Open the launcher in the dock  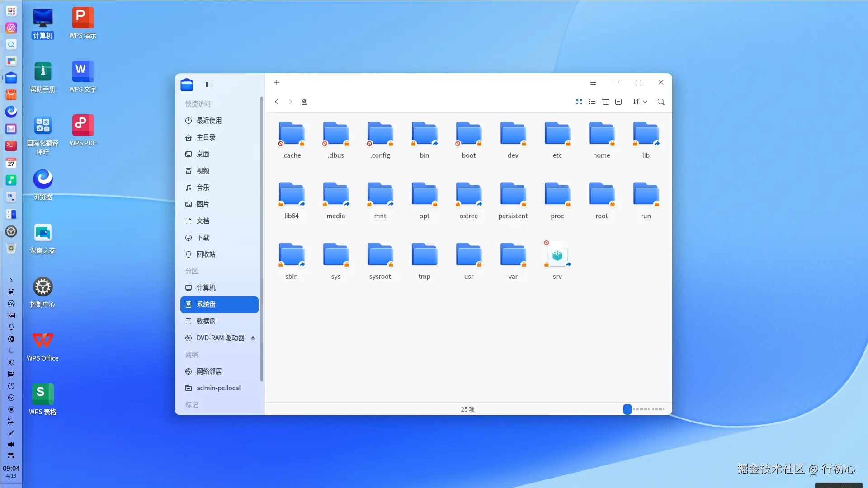click(11, 11)
